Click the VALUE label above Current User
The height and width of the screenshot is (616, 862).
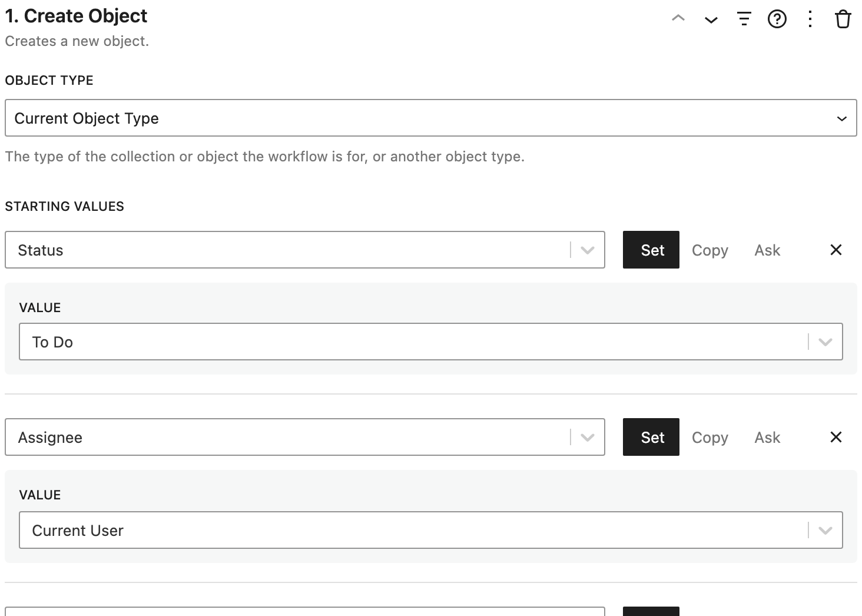[x=40, y=495]
